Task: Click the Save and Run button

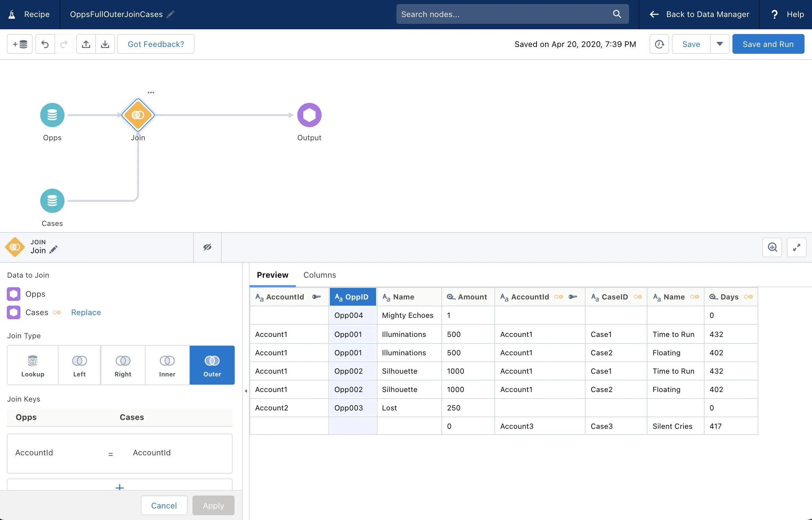Action: 768,43
